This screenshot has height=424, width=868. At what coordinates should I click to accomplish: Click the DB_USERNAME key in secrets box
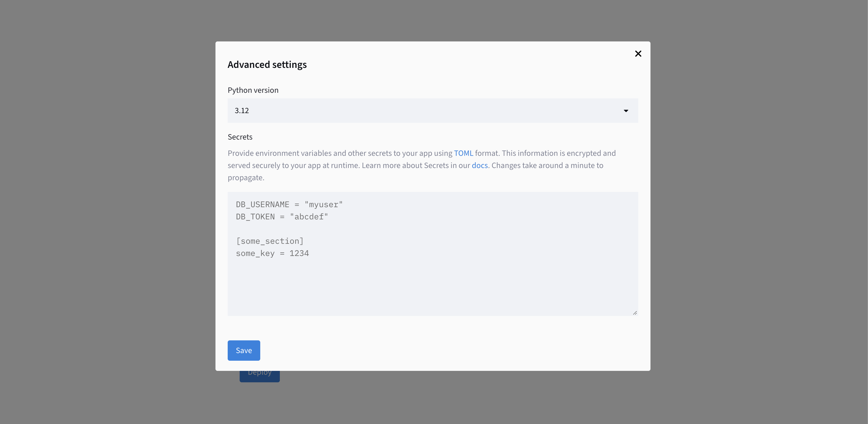click(263, 205)
